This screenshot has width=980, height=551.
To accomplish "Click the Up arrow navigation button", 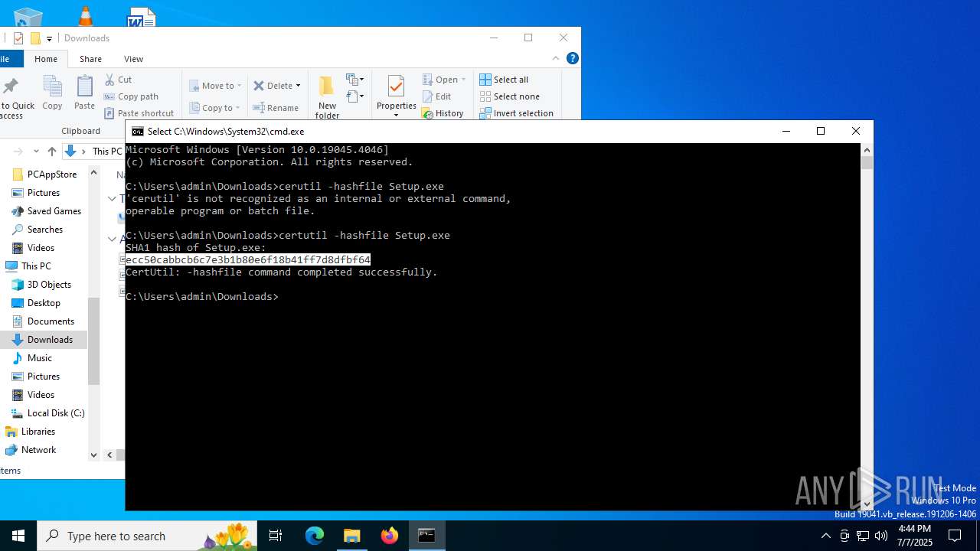I will [52, 152].
